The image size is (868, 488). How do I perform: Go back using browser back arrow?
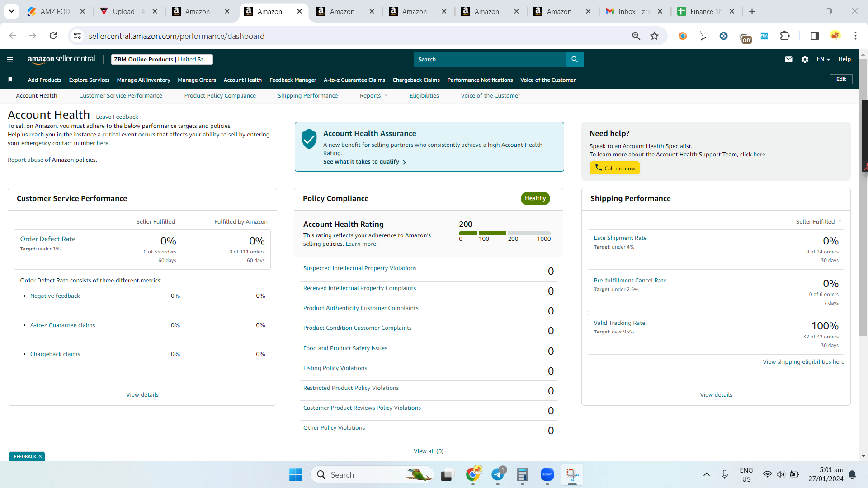coord(12,36)
